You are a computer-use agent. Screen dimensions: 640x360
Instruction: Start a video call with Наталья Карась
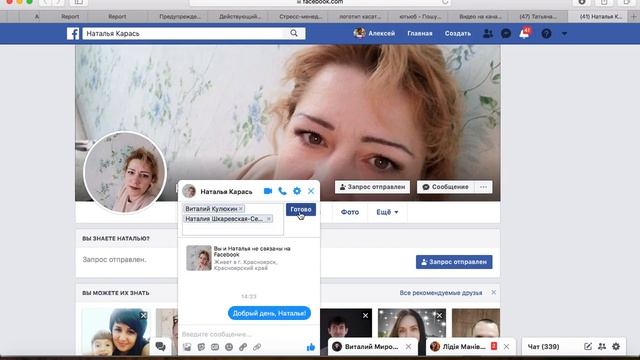pyautogui.click(x=268, y=191)
